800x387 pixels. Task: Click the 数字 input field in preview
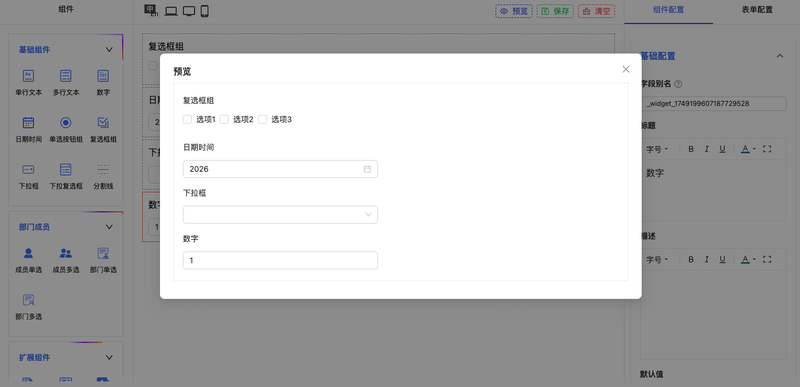coord(280,261)
